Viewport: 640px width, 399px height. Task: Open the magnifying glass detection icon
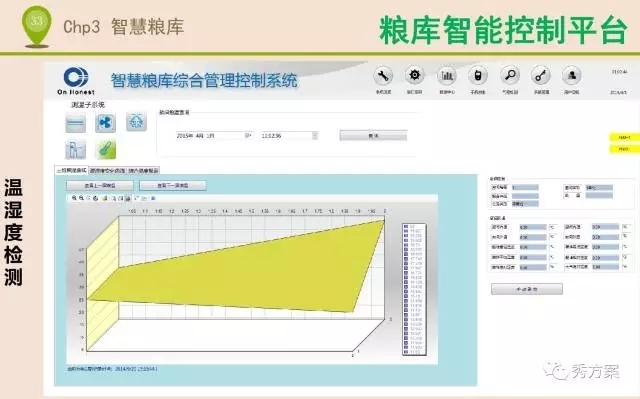(x=510, y=76)
